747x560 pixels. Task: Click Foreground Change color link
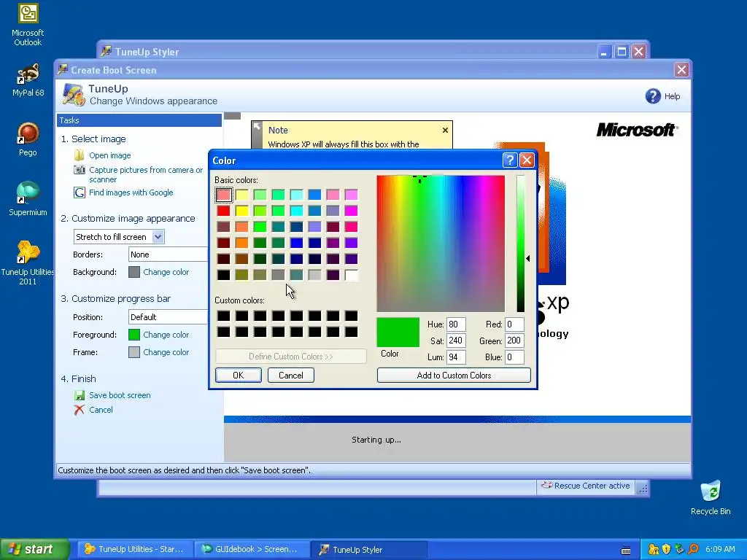point(166,335)
